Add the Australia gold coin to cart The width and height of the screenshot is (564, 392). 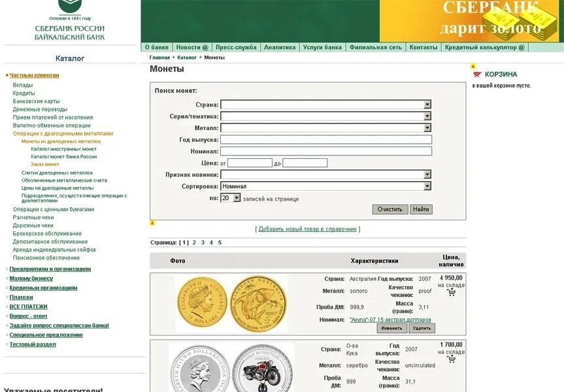click(452, 293)
